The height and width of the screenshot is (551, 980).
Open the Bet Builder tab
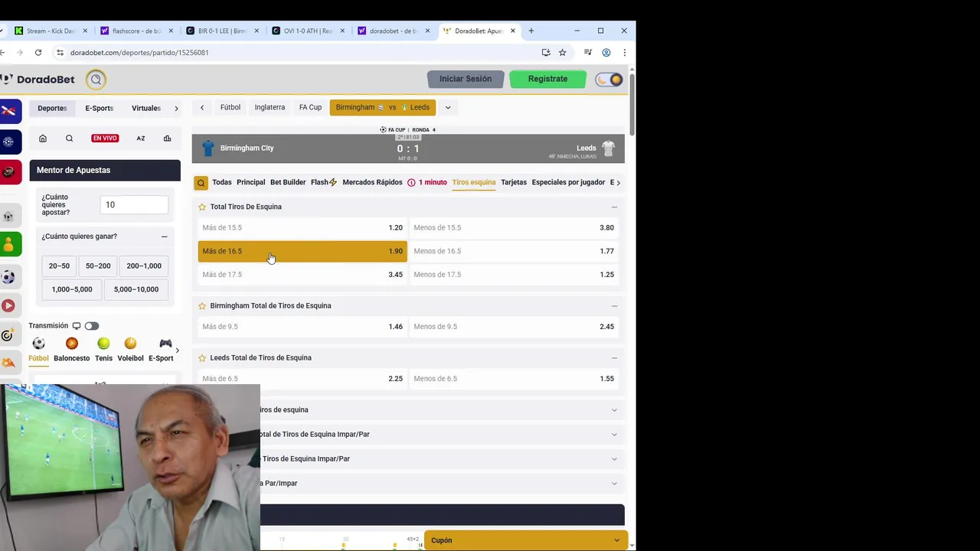pos(288,182)
